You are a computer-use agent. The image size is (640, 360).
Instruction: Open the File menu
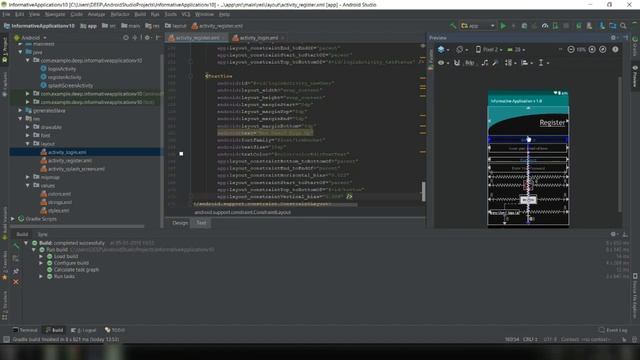click(6, 14)
